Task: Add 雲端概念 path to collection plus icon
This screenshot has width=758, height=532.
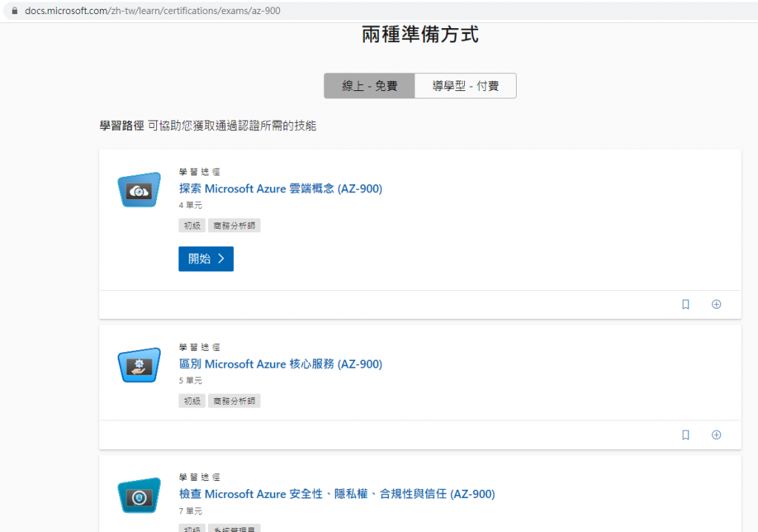Action: (x=717, y=304)
